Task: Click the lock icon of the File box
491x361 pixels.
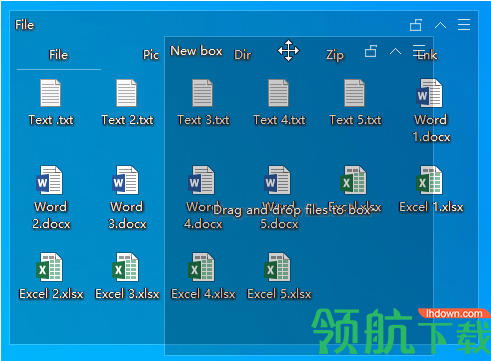Action: point(416,25)
